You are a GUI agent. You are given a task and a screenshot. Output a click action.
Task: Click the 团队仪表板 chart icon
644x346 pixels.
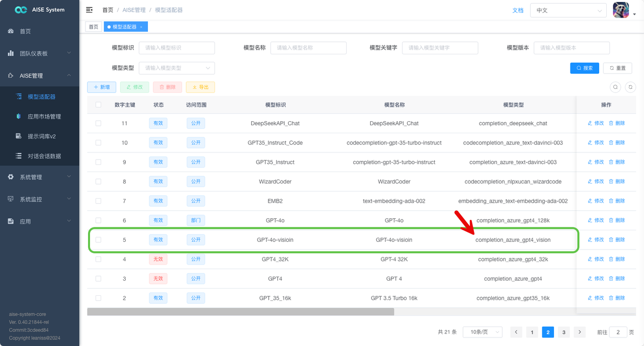(11, 53)
